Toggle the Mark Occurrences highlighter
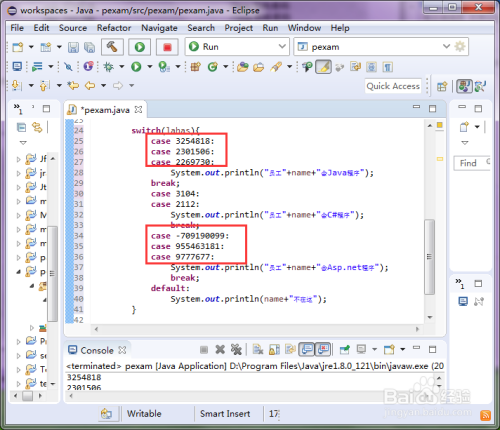Image resolution: width=500 pixels, height=430 pixels. (x=323, y=67)
